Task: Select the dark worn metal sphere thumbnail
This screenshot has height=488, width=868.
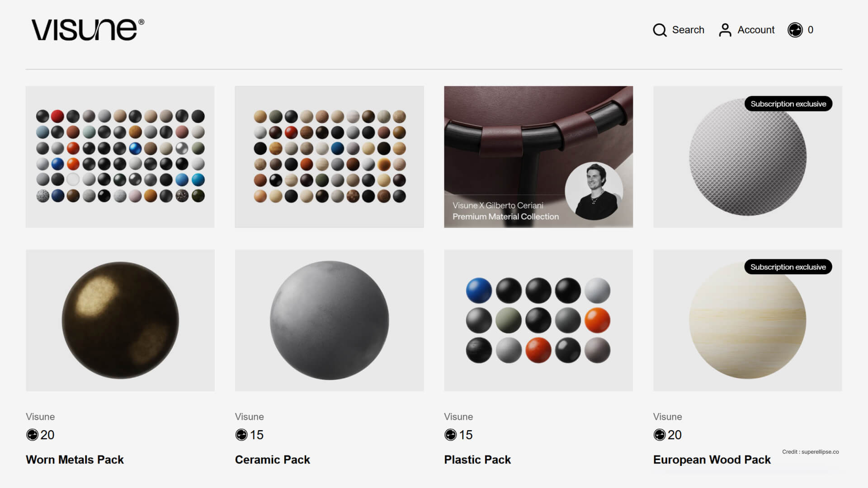Action: pos(120,320)
